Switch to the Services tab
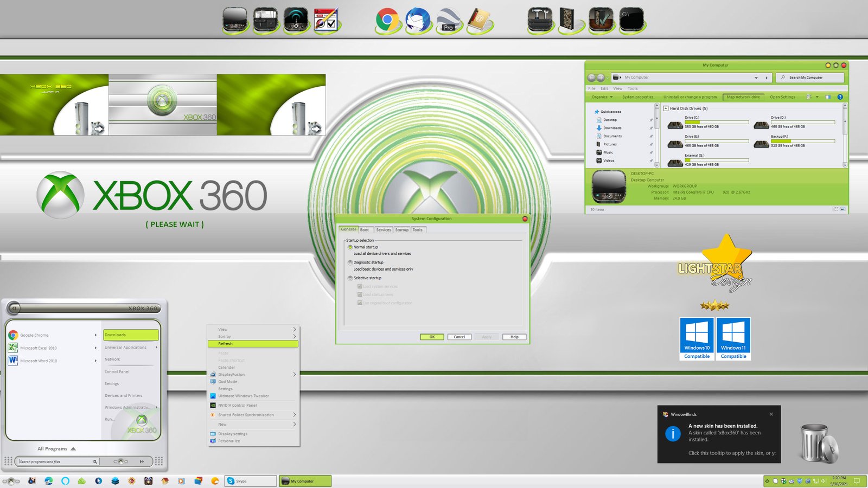This screenshot has width=868, height=488. pyautogui.click(x=384, y=230)
